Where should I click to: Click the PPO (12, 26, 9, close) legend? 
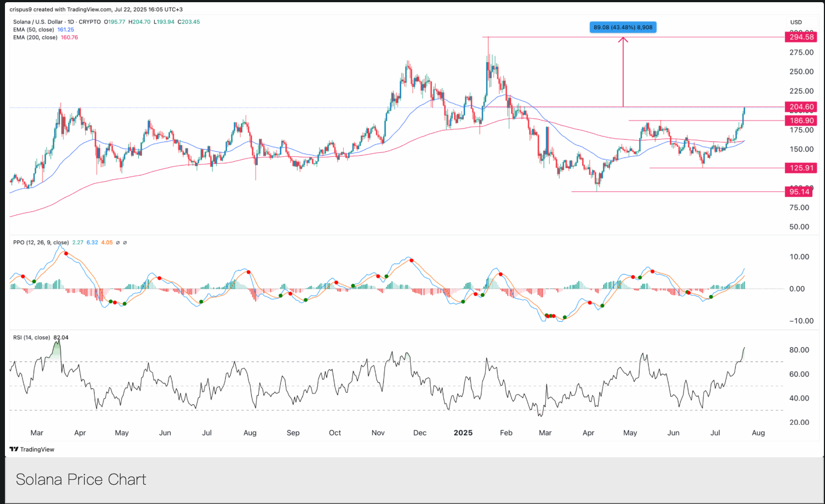41,243
